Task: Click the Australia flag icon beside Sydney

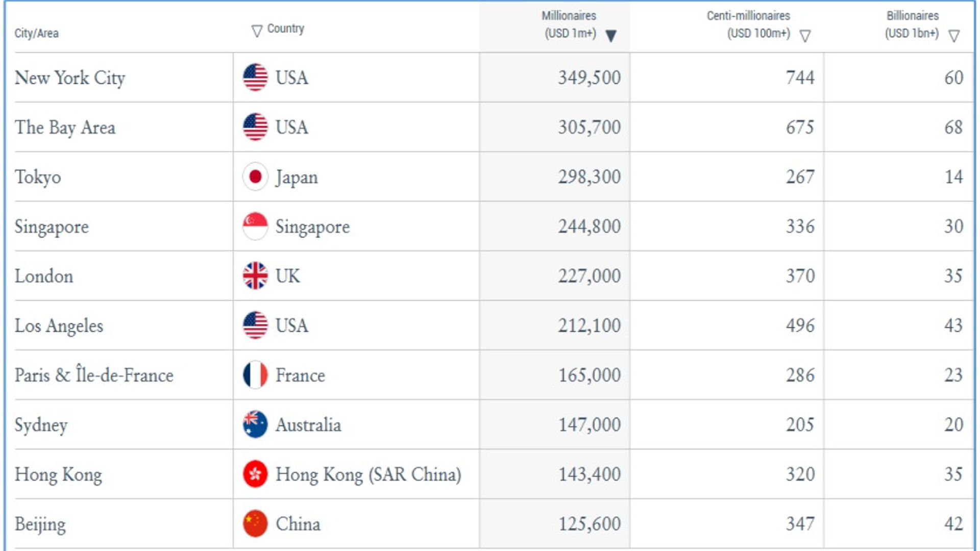Action: [x=255, y=424]
